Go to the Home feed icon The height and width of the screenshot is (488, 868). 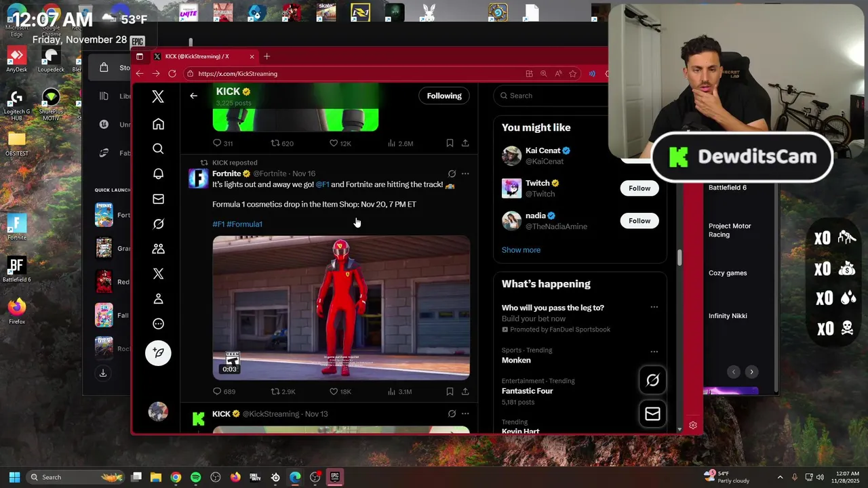click(x=158, y=124)
